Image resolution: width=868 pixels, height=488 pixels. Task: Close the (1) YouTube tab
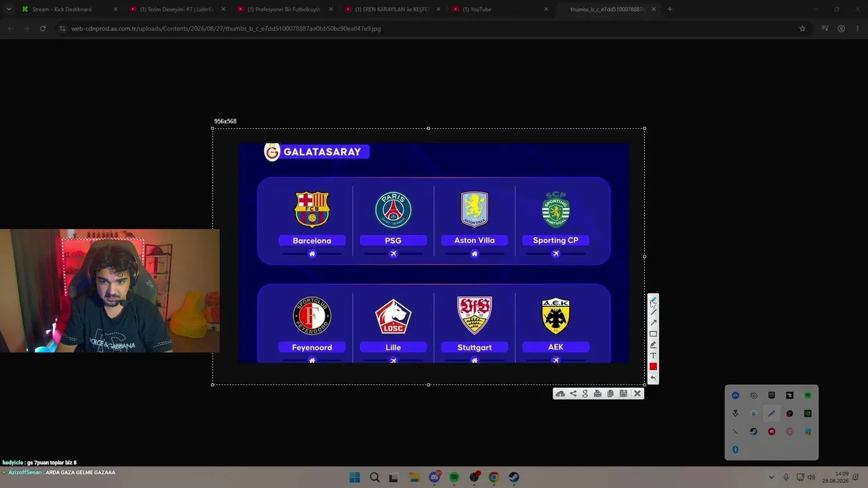[546, 9]
